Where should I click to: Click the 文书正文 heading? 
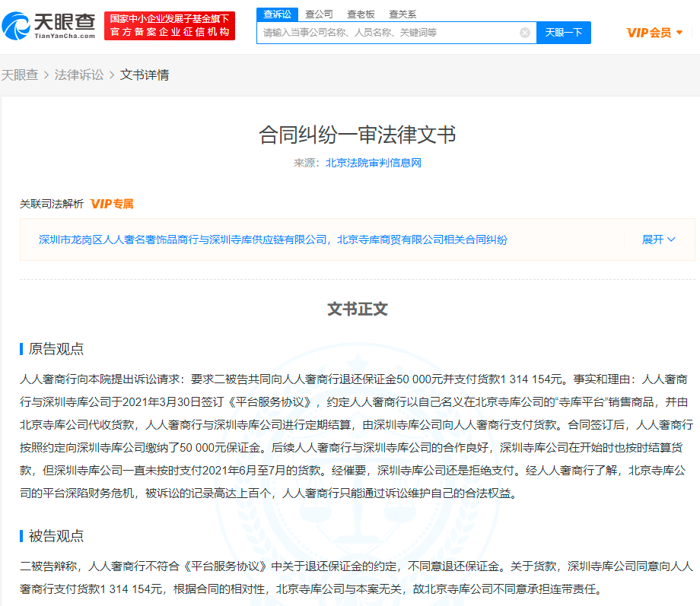pyautogui.click(x=358, y=309)
